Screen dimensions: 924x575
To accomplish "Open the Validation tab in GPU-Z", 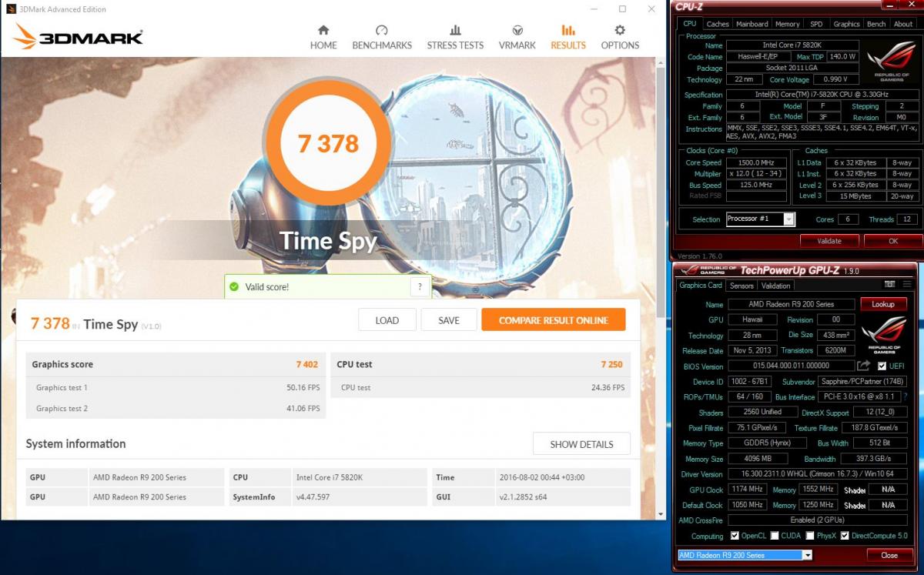I will point(775,286).
